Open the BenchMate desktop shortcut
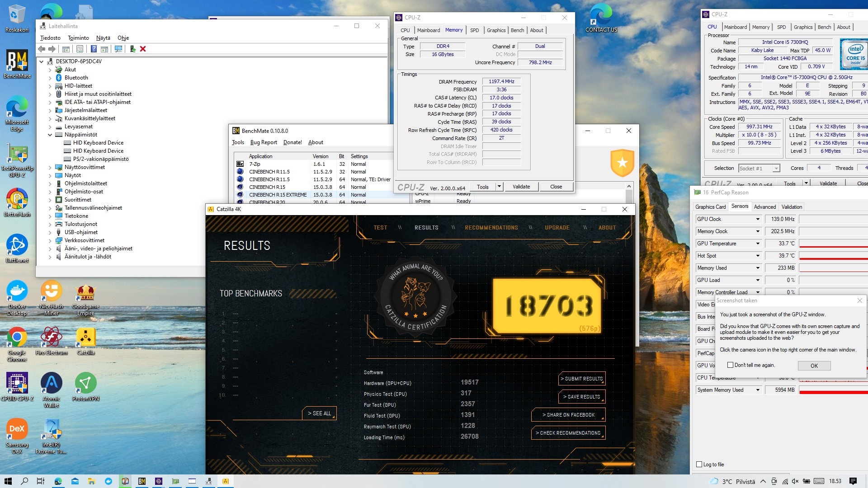This screenshot has height=488, width=868. click(17, 64)
